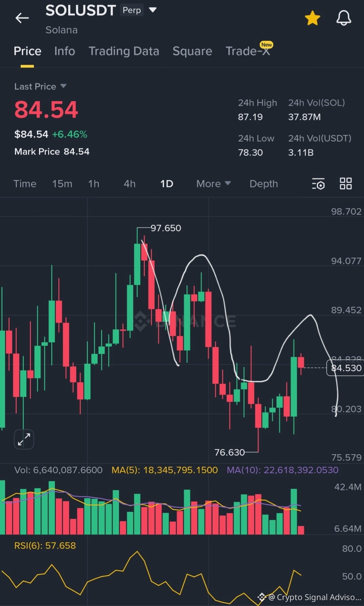This screenshot has width=364, height=606.
Task: Tap the Vol: 6,640,087.6600 label
Action: click(58, 470)
